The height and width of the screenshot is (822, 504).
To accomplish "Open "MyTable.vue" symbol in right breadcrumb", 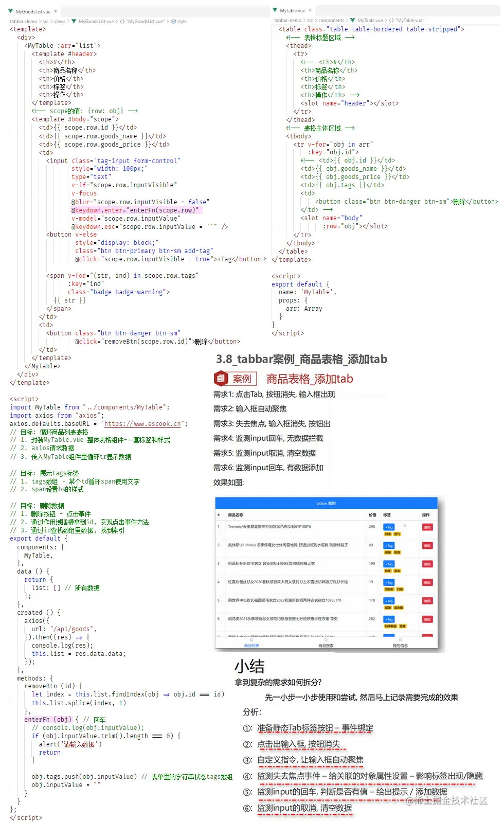I will (406, 21).
